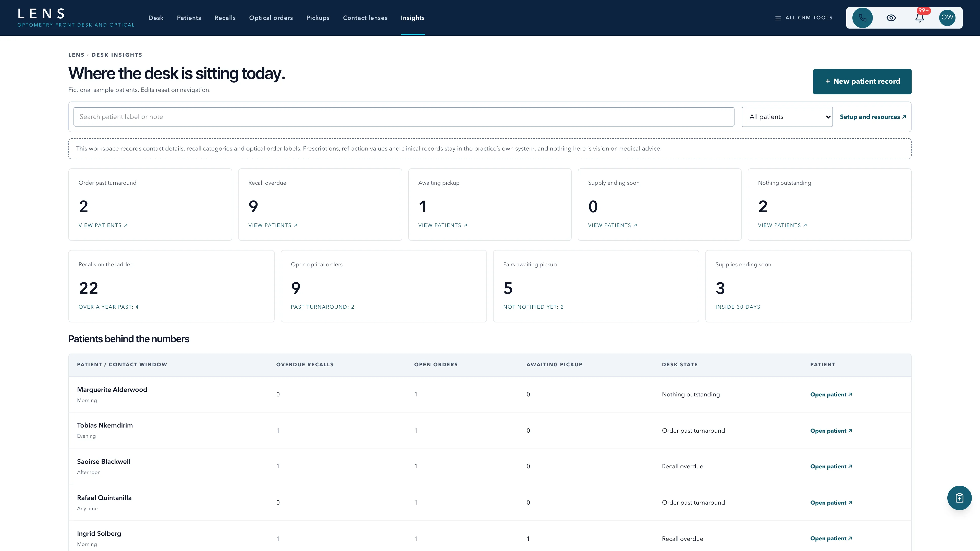Go to the Desk tab
This screenshot has width=980, height=551.
coord(156,18)
